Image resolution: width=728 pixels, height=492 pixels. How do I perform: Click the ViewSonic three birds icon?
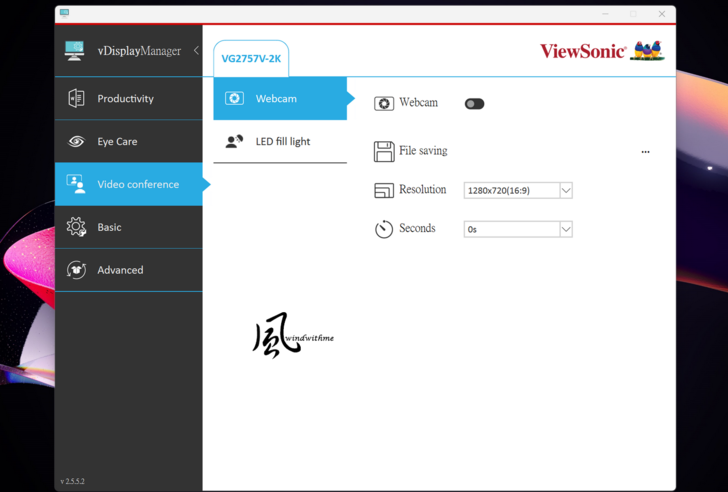647,51
